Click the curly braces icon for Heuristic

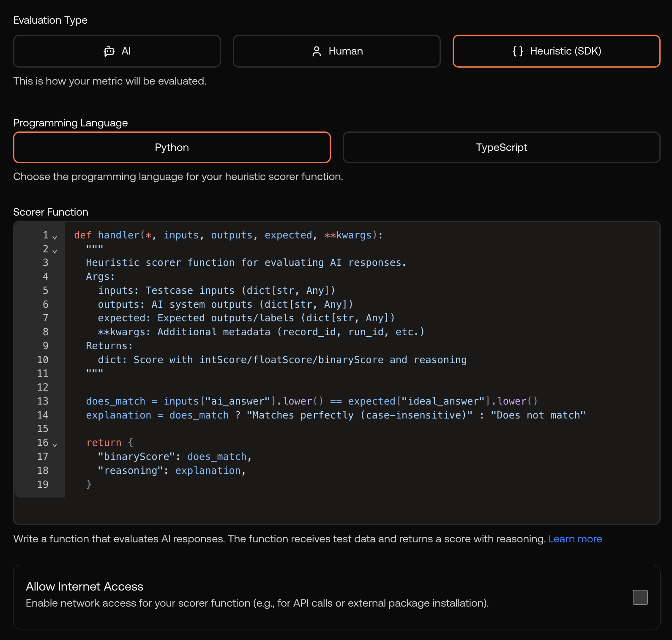click(x=518, y=51)
